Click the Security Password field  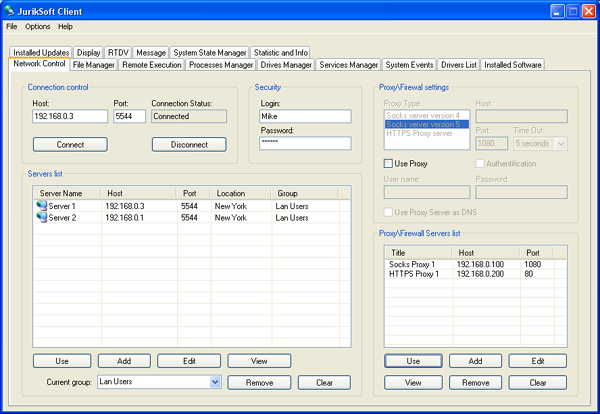tap(305, 143)
